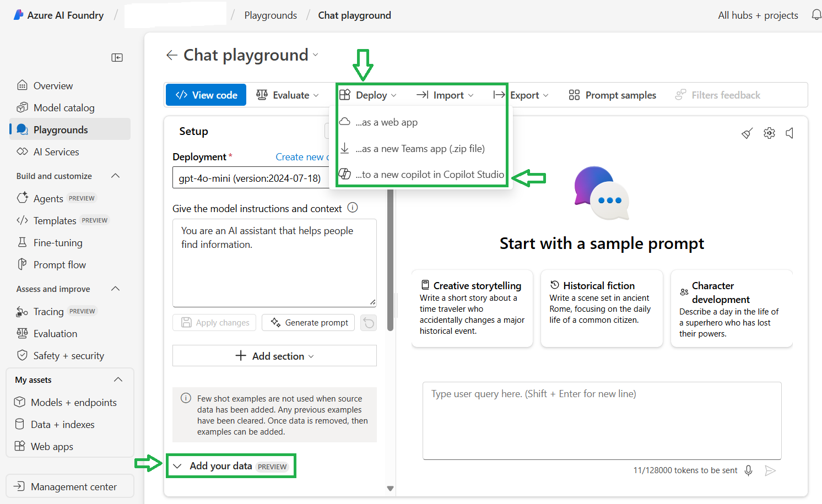
Task: Click the speaker icon in chat panel
Action: click(789, 133)
